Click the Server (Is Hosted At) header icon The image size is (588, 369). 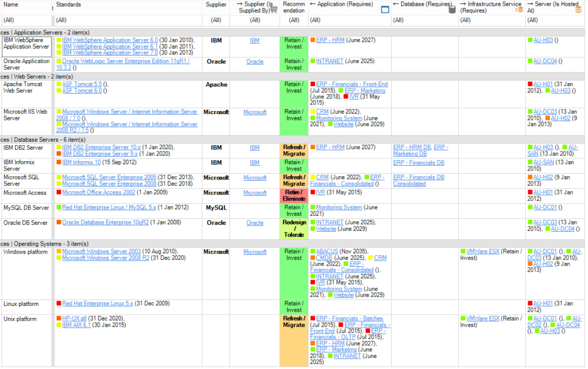click(578, 9)
